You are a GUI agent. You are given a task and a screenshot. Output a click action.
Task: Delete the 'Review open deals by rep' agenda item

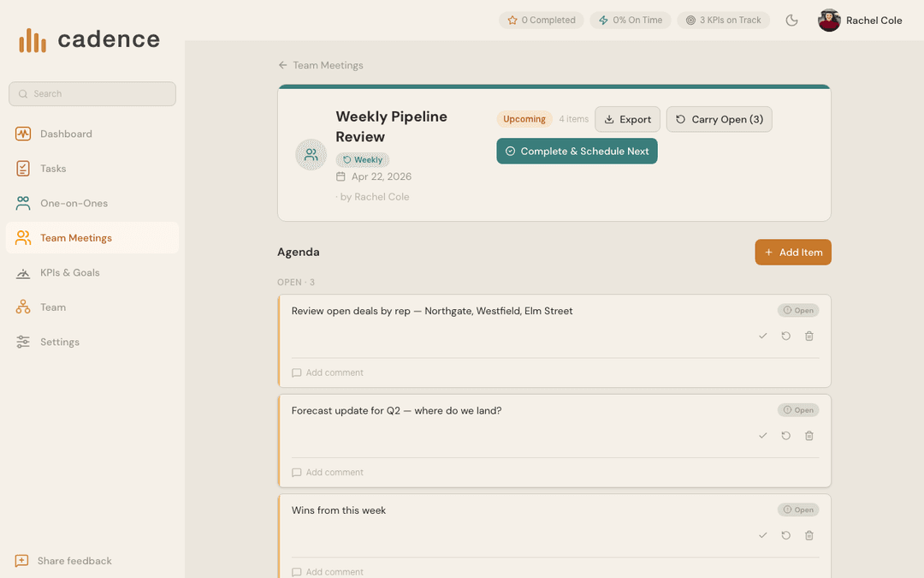pyautogui.click(x=809, y=337)
